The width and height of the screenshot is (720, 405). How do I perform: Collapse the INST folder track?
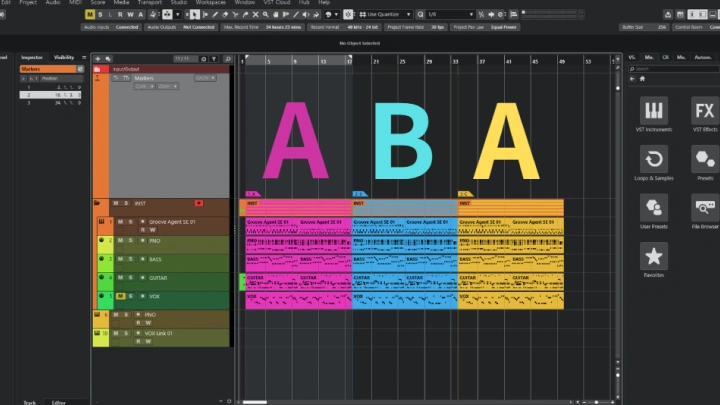pyautogui.click(x=97, y=203)
